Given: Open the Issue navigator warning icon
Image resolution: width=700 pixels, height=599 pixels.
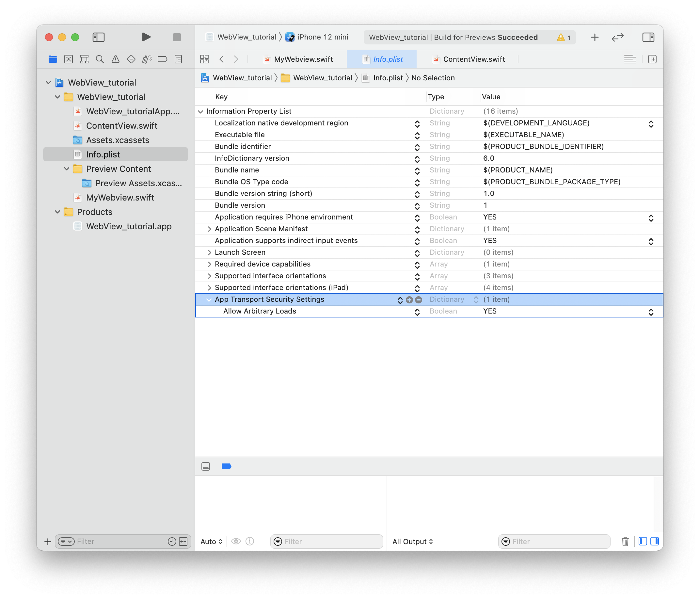Looking at the screenshot, I should coord(116,59).
